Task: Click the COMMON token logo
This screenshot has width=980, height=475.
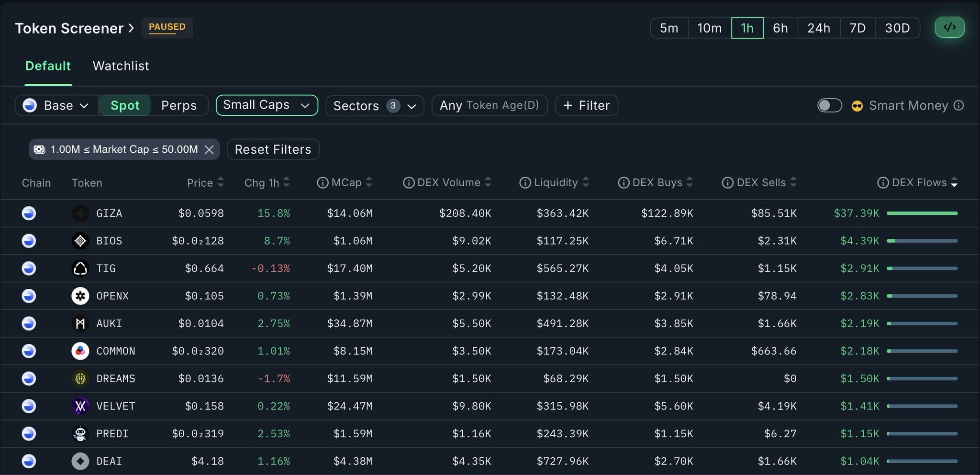Action: click(x=80, y=351)
